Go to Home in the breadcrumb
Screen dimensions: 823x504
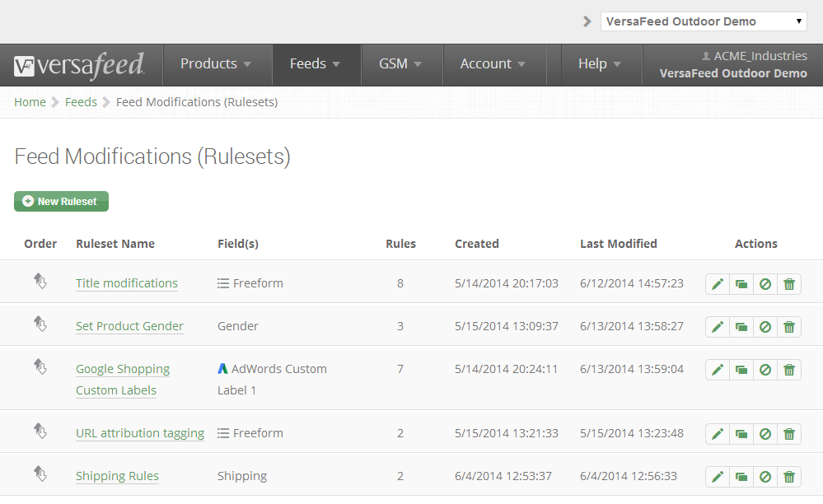click(30, 102)
